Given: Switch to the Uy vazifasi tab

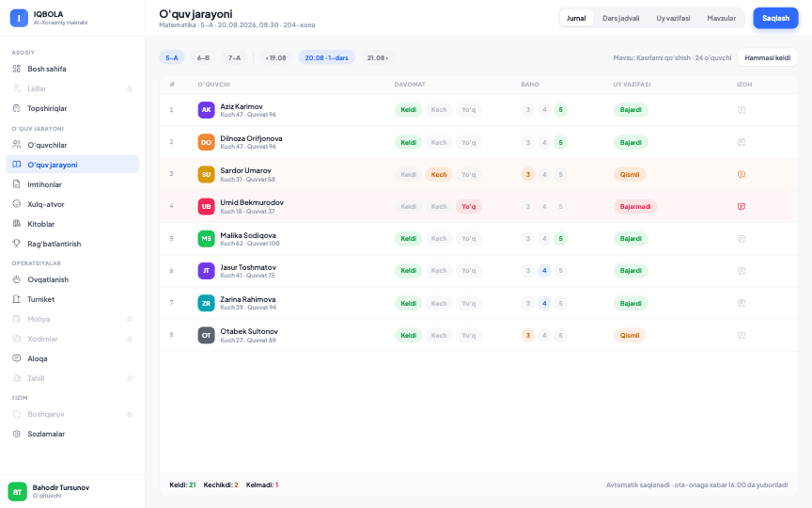Looking at the screenshot, I should 673,18.
